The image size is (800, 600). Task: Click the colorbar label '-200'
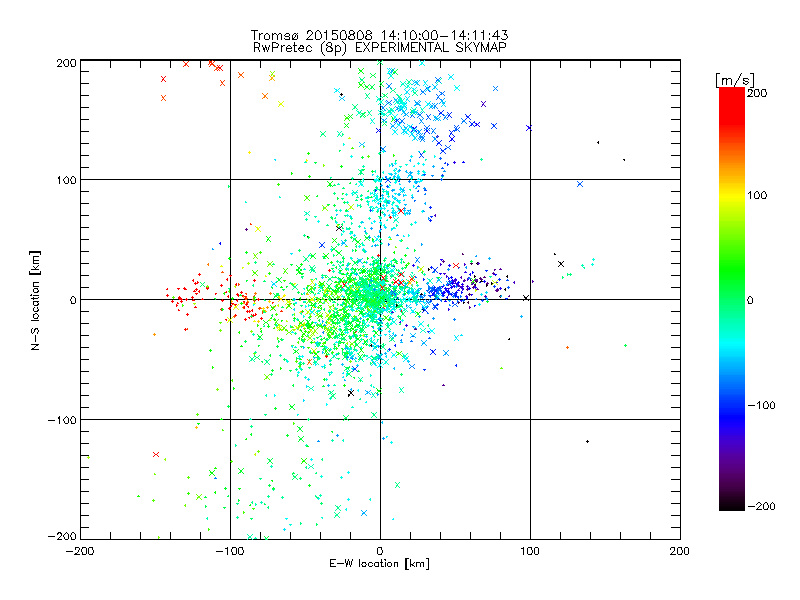click(x=761, y=506)
